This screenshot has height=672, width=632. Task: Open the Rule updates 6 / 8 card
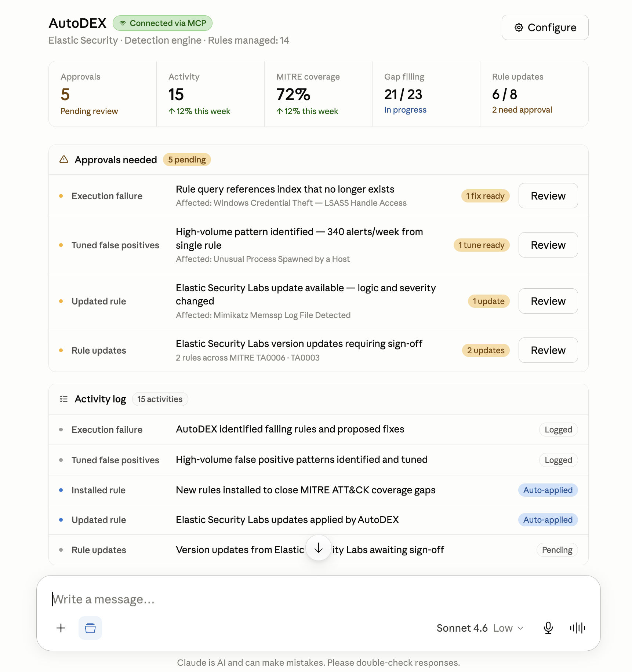(534, 94)
